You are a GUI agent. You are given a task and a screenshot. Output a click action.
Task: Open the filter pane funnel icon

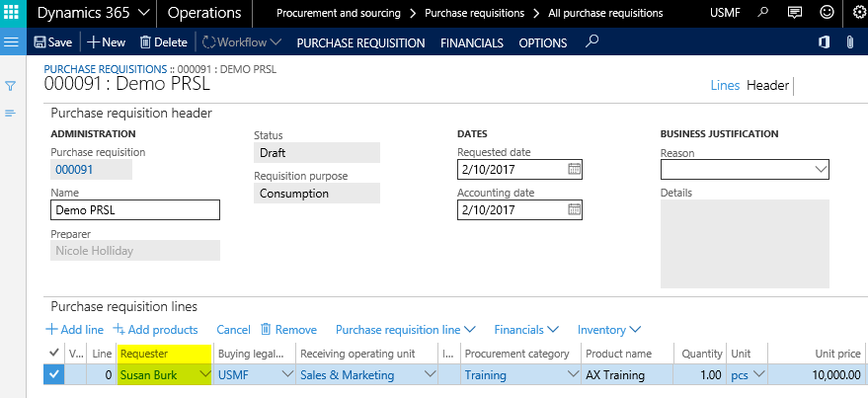point(11,86)
